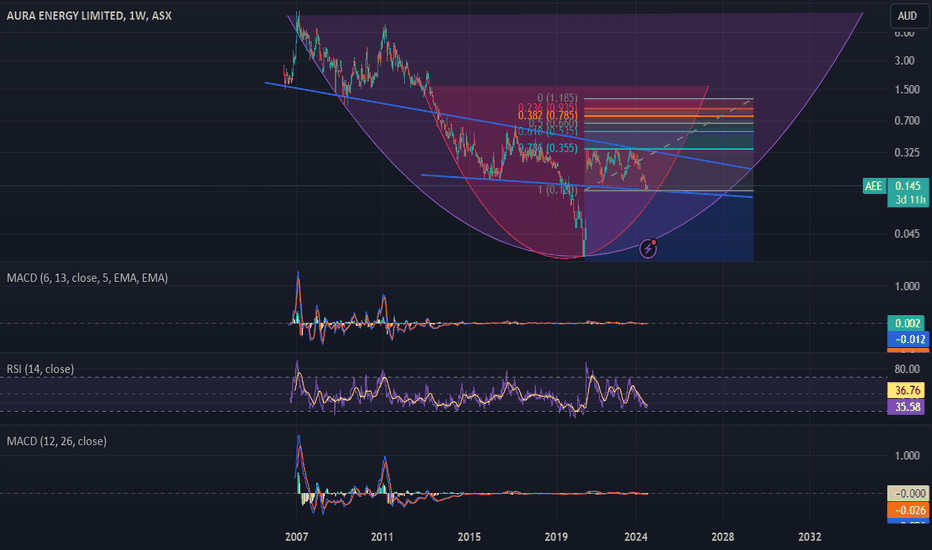This screenshot has height=550, width=932.
Task: Click the 2019 label on the time axis
Action: 556,537
